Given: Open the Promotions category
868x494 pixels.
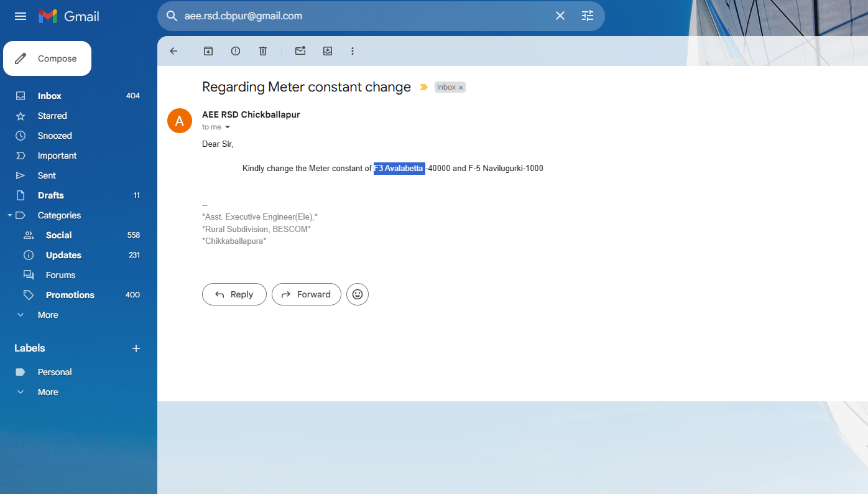Looking at the screenshot, I should point(70,295).
